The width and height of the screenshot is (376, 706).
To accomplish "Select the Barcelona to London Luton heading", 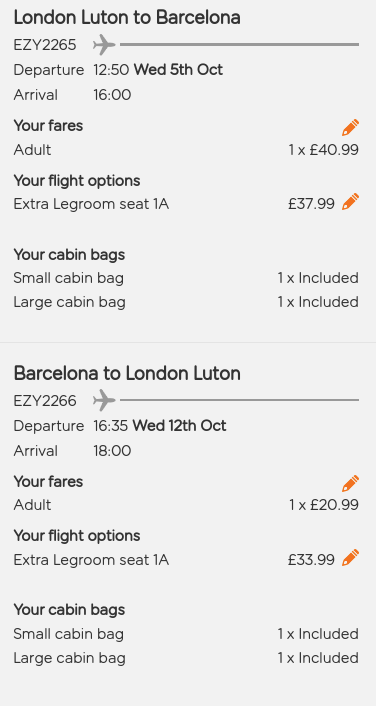I will click(127, 374).
